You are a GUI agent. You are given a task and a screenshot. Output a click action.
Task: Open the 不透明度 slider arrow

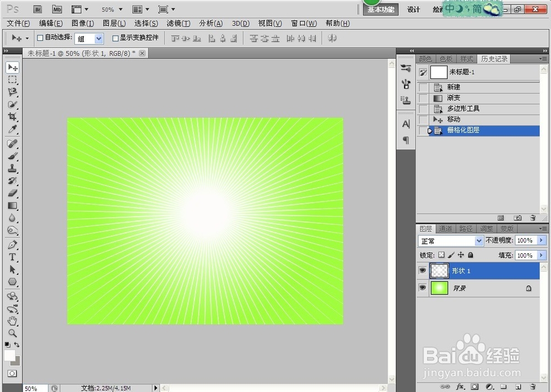click(x=541, y=240)
